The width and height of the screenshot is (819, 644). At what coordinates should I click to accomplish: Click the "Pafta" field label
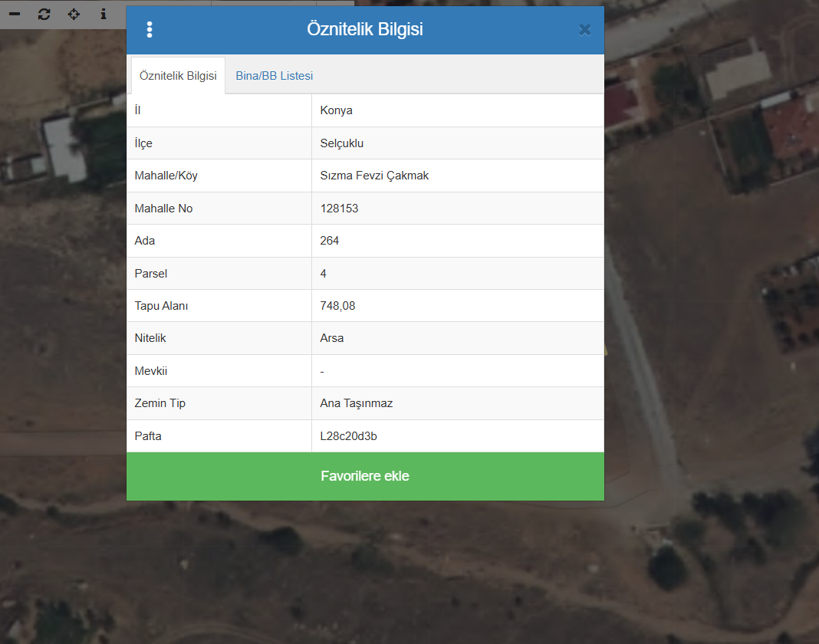(x=148, y=436)
